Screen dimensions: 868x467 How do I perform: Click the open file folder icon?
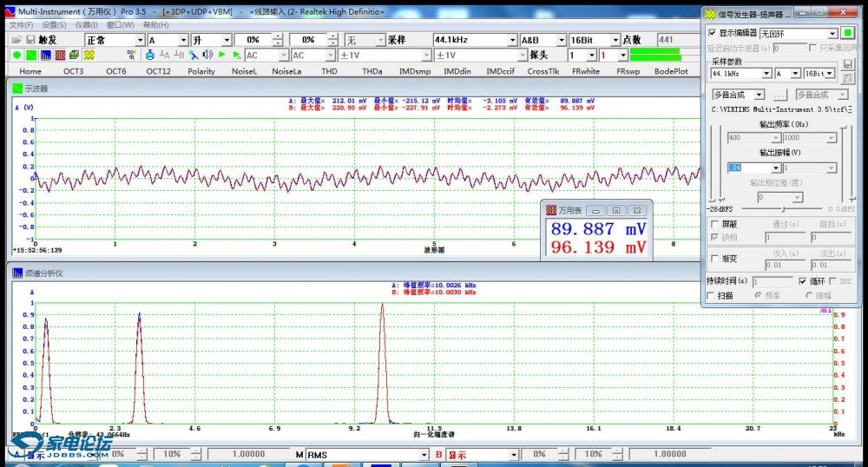(x=16, y=40)
